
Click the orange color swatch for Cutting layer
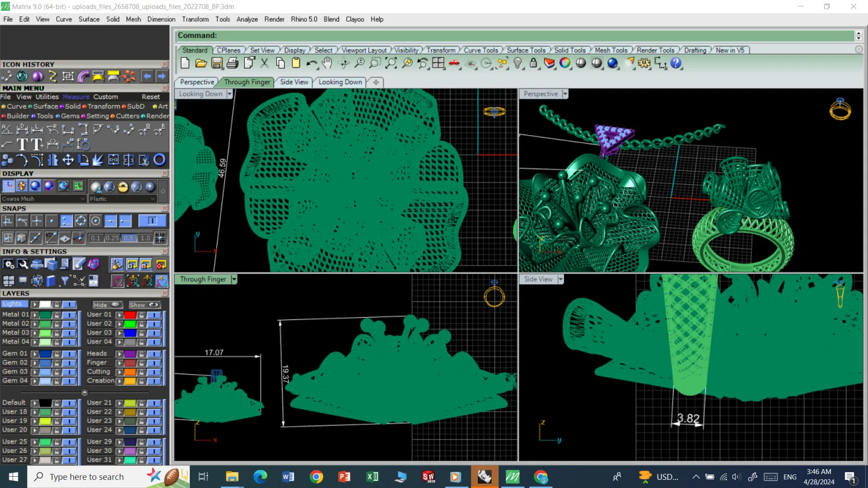coord(130,372)
